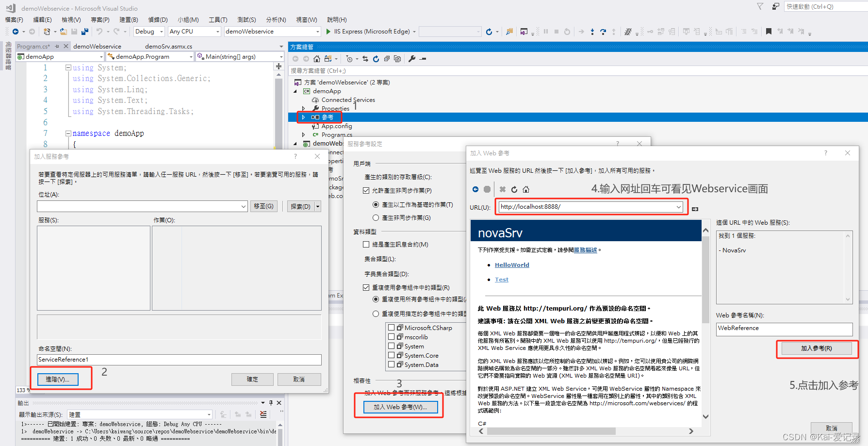Click the Find in Files toolbar icon
The height and width of the screenshot is (446, 868).
pyautogui.click(x=509, y=32)
